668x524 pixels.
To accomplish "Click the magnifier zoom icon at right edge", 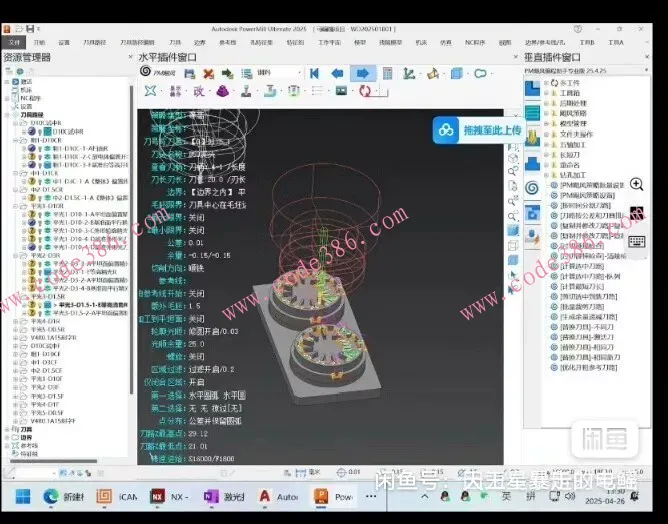I will point(636,185).
